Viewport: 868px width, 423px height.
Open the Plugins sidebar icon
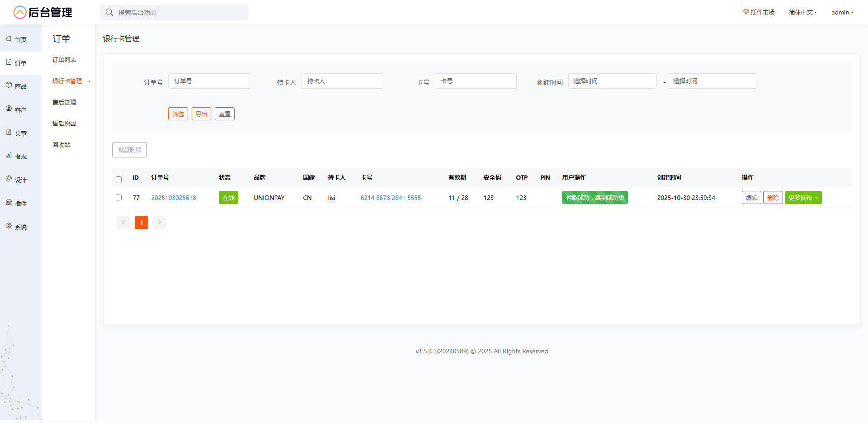pos(9,203)
